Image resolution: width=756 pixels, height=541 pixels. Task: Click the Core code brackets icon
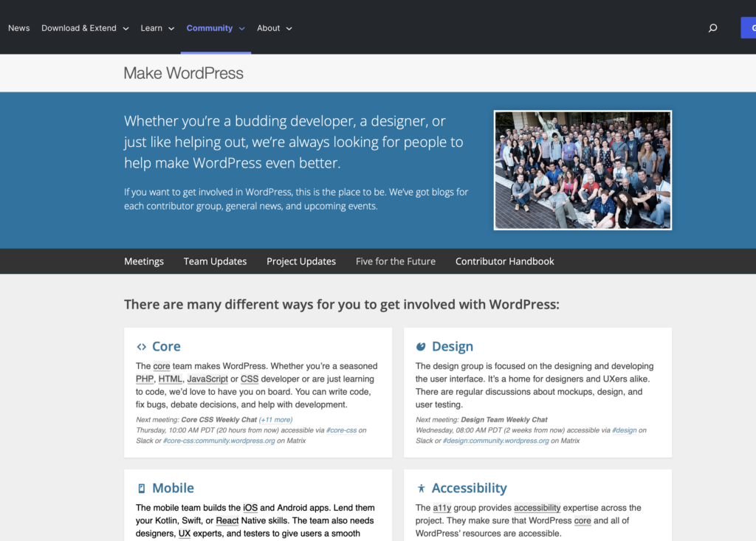[141, 347]
